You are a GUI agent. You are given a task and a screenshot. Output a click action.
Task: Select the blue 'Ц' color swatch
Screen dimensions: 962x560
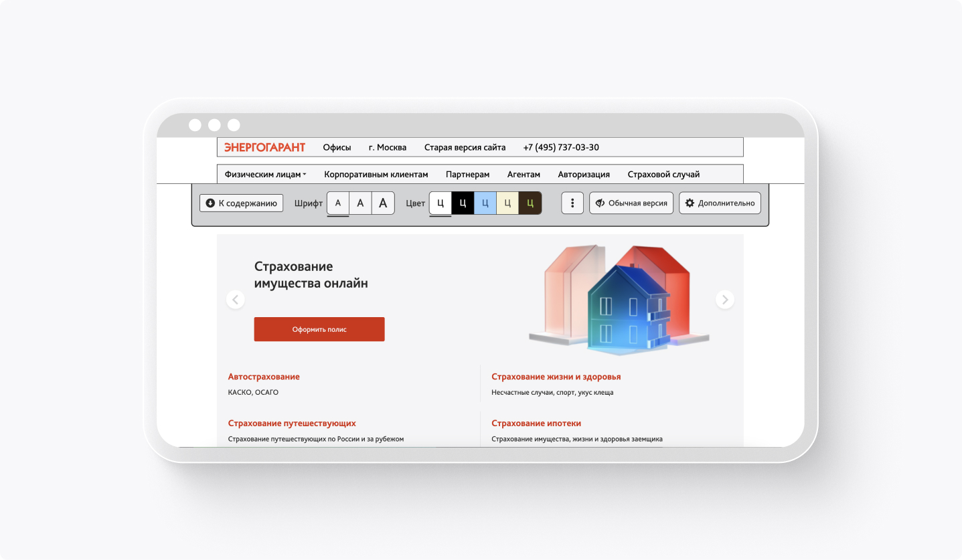point(484,203)
